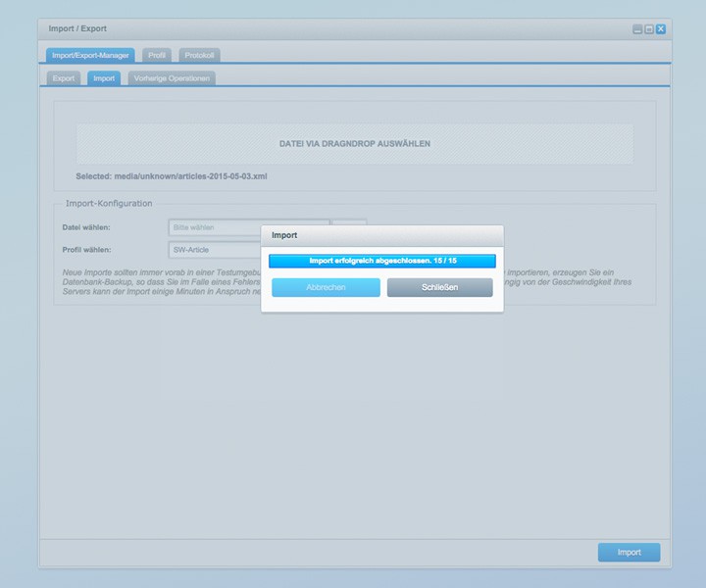Switch to the Import/Export-Manager tab
Screen dimensions: 706x588
pyautogui.click(x=90, y=56)
